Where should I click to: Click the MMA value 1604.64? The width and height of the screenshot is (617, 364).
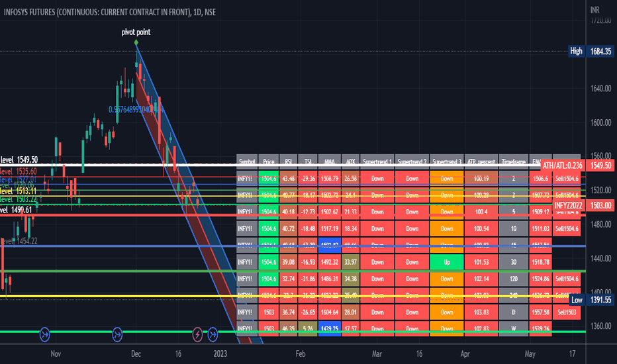click(x=330, y=312)
